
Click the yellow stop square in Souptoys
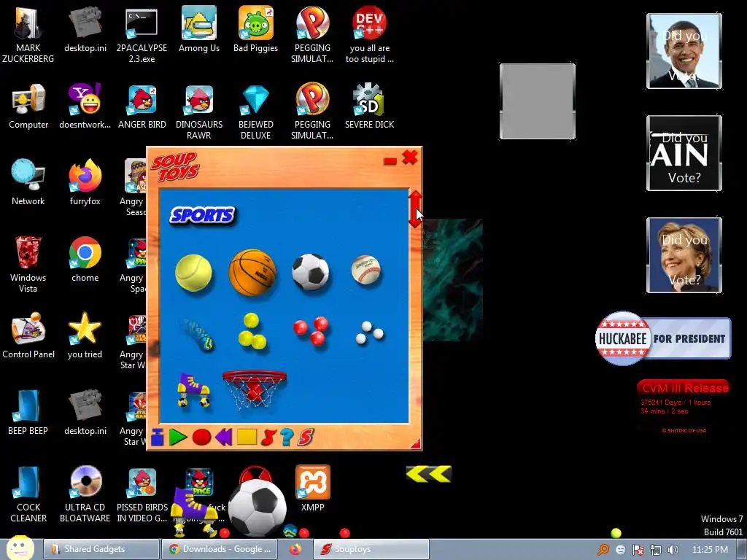pos(247,437)
